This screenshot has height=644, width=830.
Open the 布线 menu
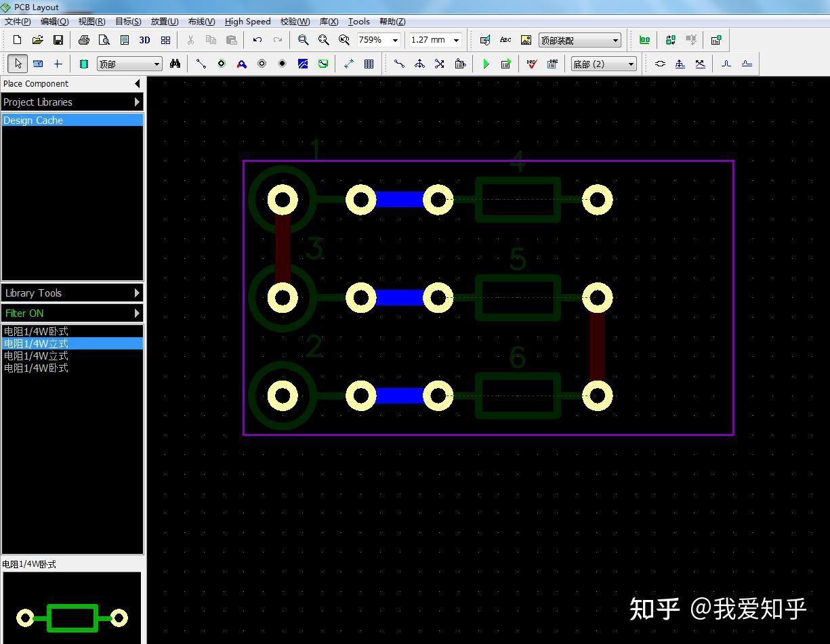[201, 21]
